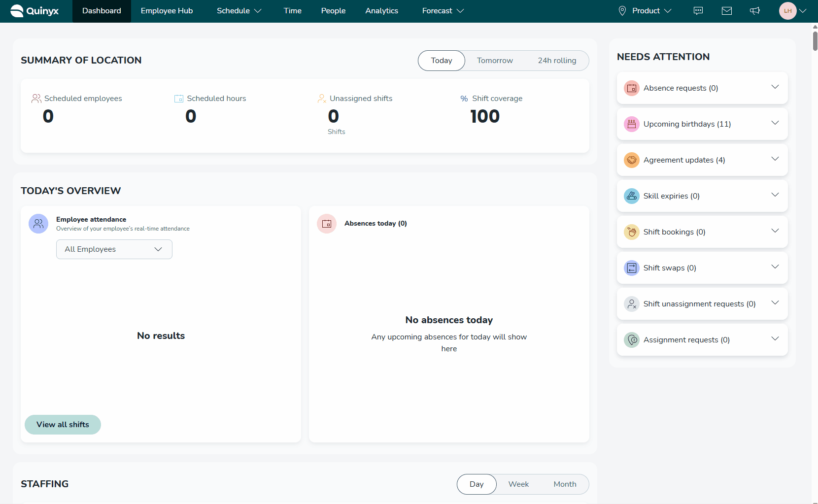Click the Quinyx logo
818x504 pixels.
[34, 11]
